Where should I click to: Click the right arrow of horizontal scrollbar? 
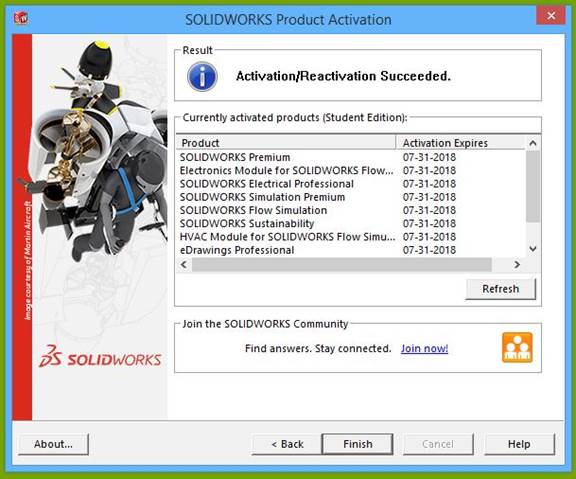tap(516, 264)
